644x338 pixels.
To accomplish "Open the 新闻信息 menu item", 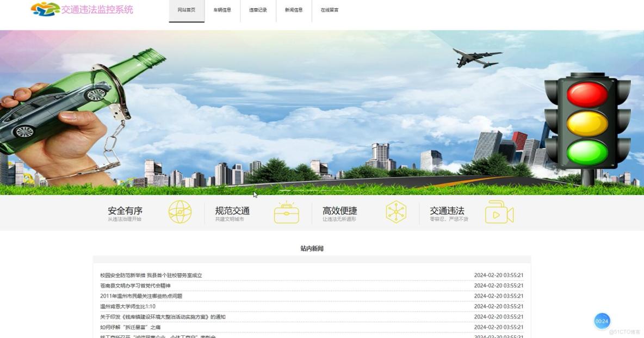I will [293, 10].
